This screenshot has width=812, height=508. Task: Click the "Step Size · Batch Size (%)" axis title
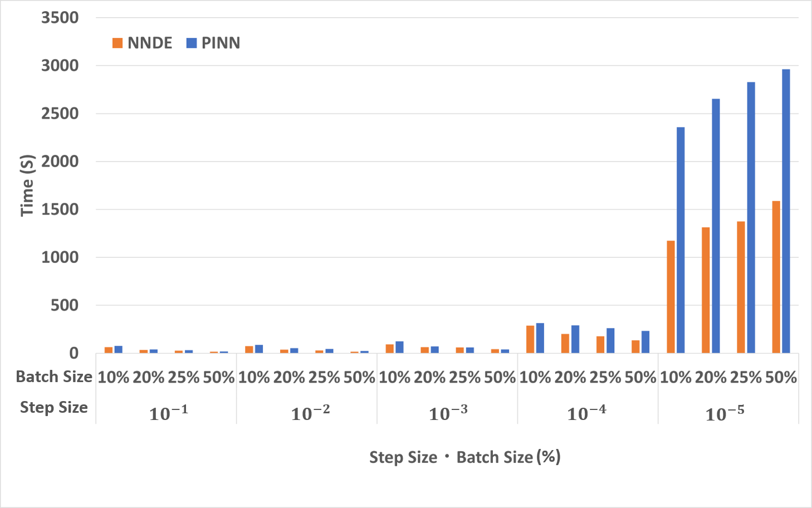465,457
